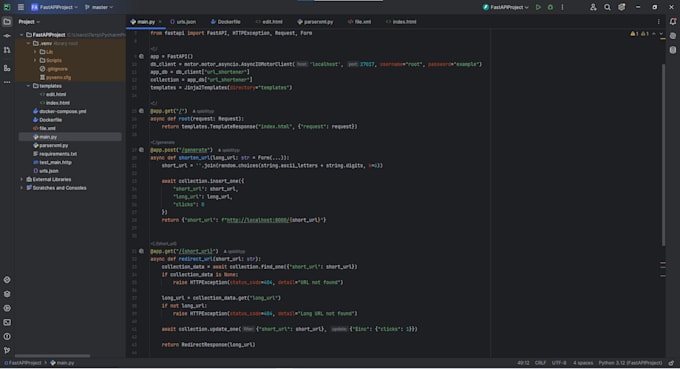
Task: Open the Services tool window
Action: coord(7,308)
